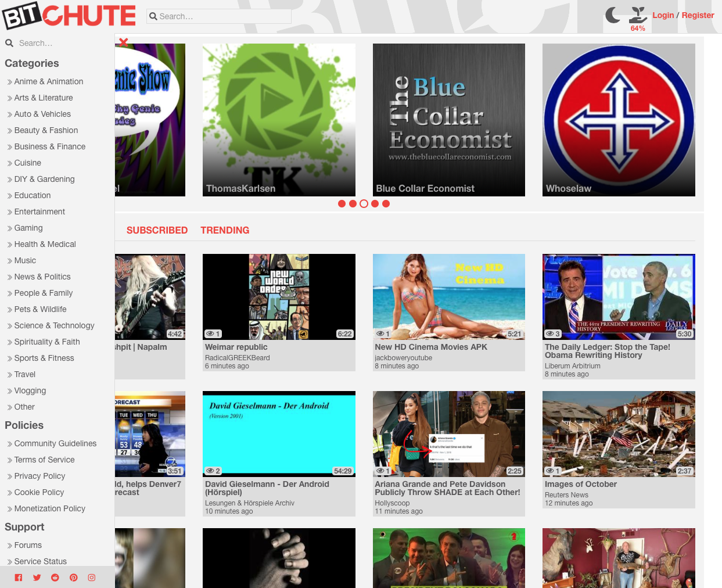Screen dimensions: 722x588
Task: Open the Reddit icon in sidebar footer
Action: (55, 578)
